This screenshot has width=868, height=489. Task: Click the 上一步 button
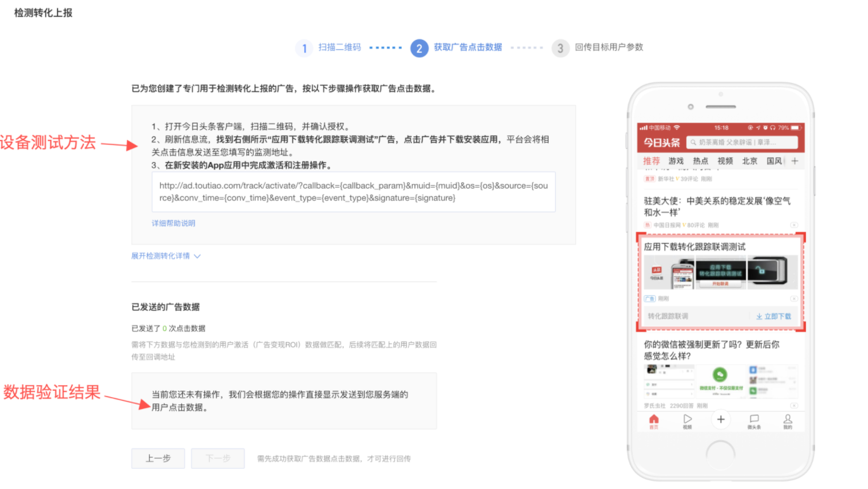coord(158,459)
